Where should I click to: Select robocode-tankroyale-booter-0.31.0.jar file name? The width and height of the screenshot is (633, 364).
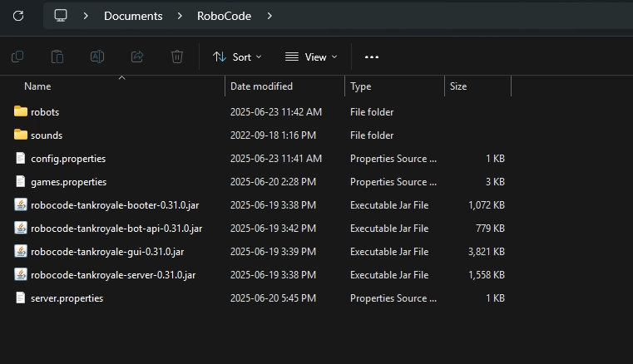coord(115,205)
